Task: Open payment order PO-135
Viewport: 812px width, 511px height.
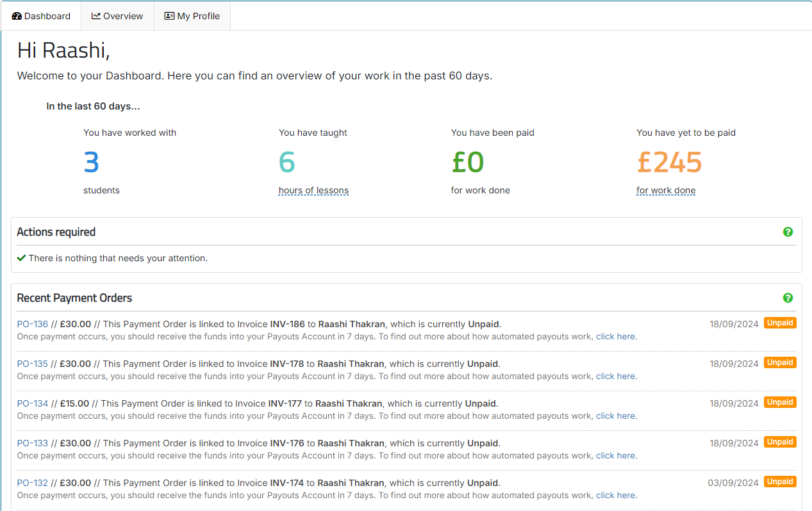Action: 32,363
